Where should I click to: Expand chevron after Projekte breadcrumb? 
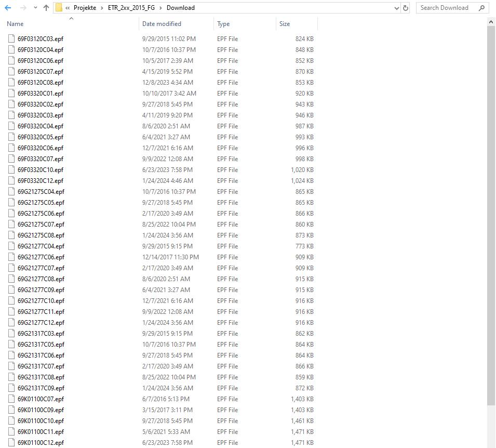(x=102, y=8)
